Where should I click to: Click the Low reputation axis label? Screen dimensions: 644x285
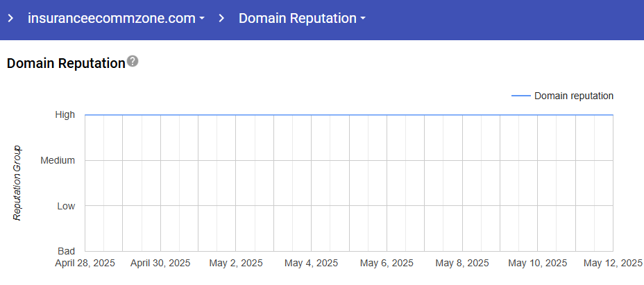click(65, 206)
